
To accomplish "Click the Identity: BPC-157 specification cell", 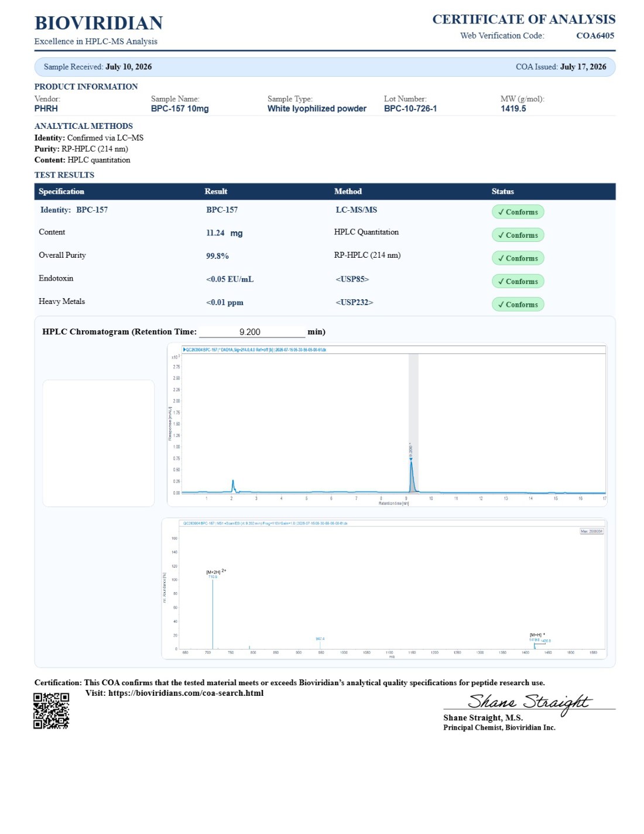I will coord(74,210).
